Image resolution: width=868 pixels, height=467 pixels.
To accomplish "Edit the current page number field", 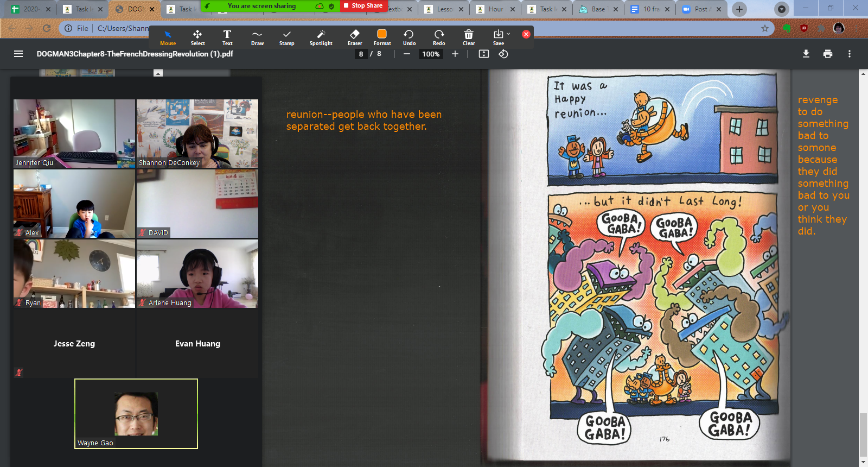I will (361, 54).
